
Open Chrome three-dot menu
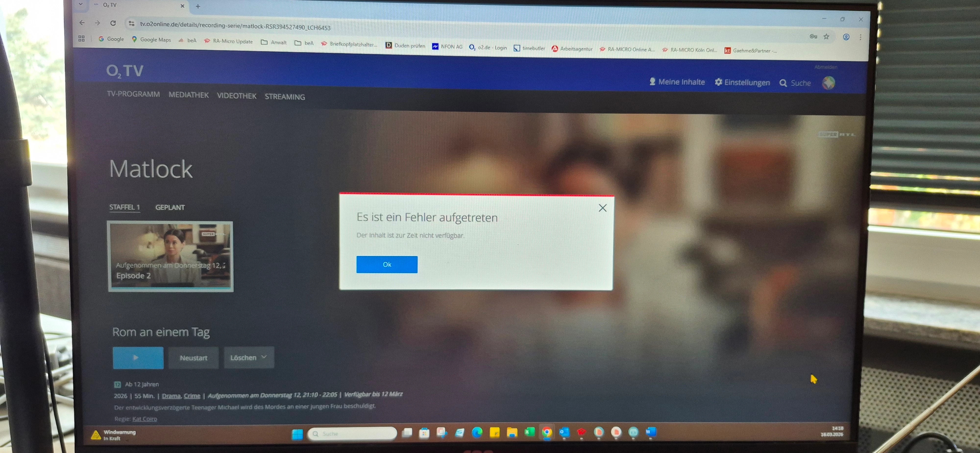click(x=860, y=37)
